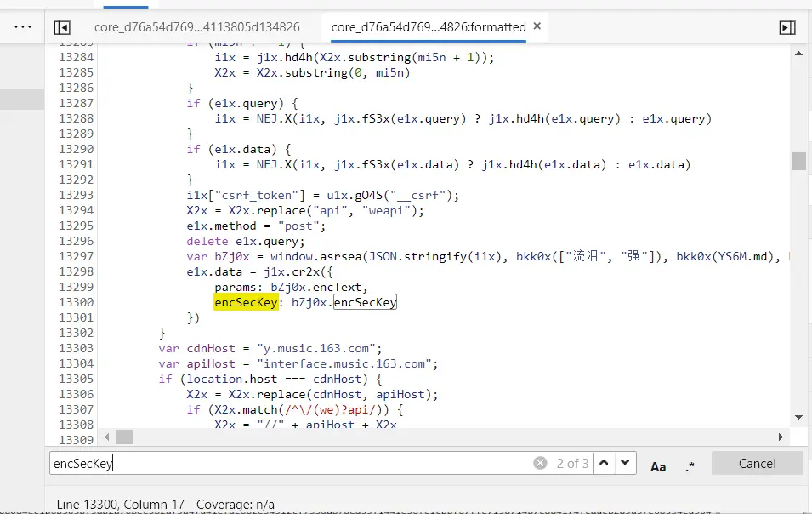Click the vertical scrollbar up arrow
Image resolution: width=812 pixels, height=514 pixels.
click(798, 52)
